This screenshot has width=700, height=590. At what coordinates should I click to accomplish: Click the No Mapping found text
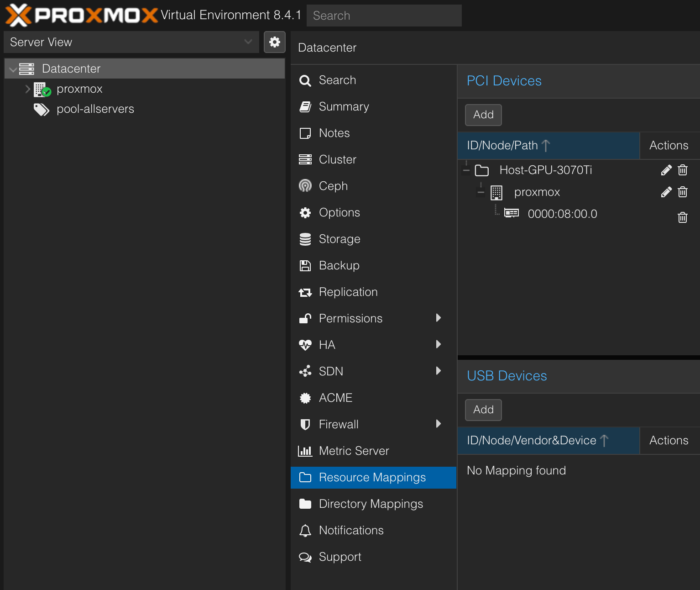pos(516,471)
